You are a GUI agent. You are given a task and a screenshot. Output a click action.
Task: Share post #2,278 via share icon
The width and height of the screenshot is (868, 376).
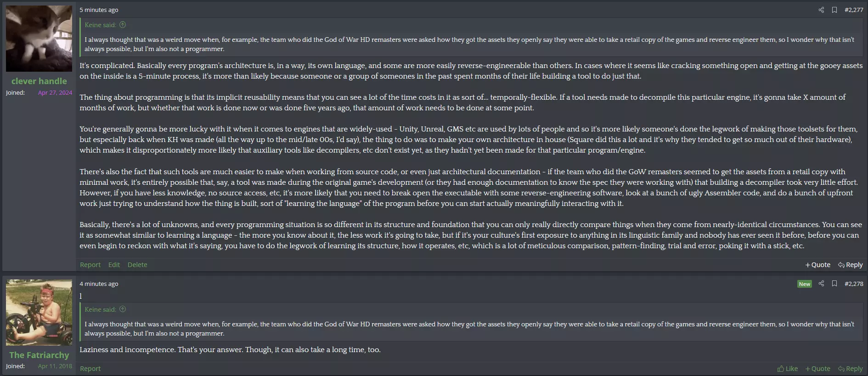821,284
